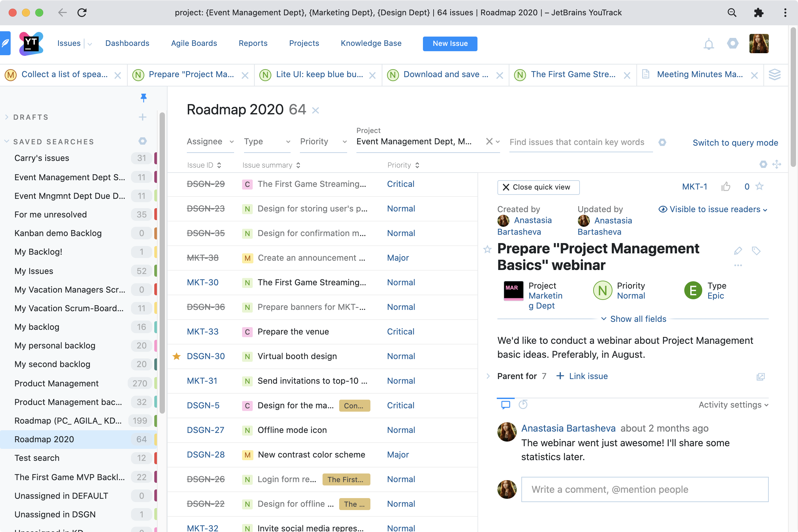
Task: Click the Link issue link
Action: pos(582,376)
